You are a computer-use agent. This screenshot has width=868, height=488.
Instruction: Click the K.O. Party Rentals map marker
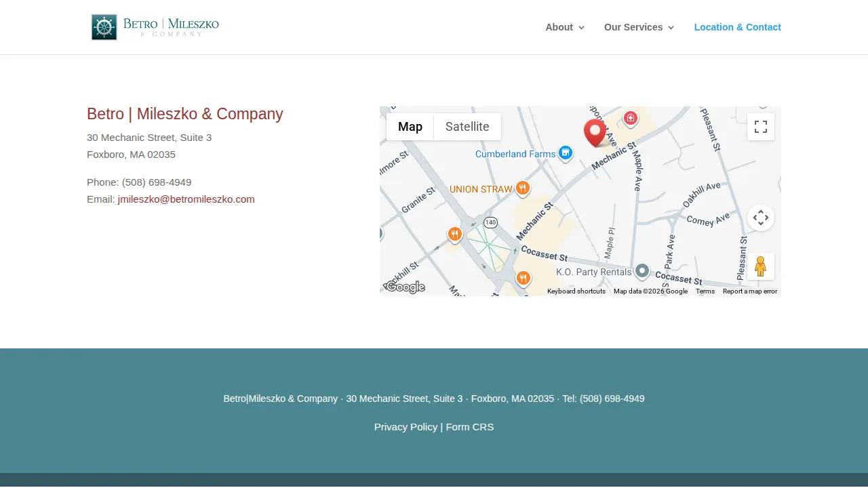coord(642,272)
